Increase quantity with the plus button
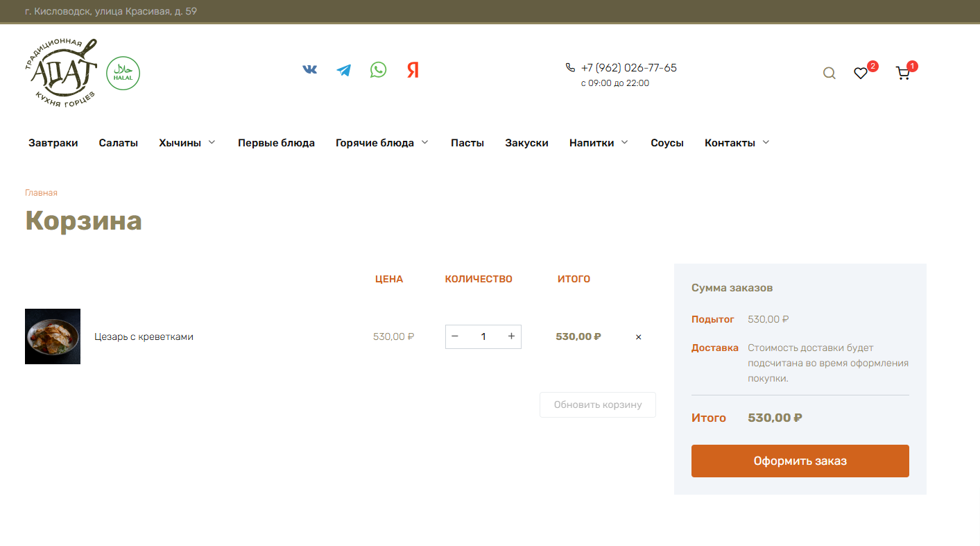Image resolution: width=980 pixels, height=546 pixels. pos(511,336)
